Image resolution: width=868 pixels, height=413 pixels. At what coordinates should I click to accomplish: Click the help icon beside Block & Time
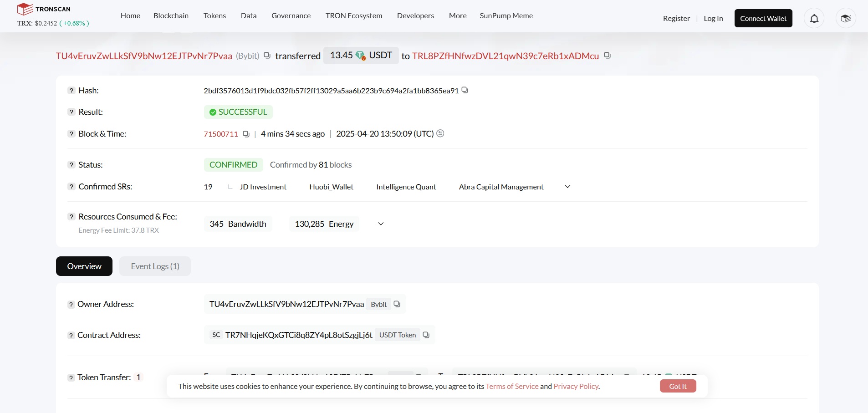[71, 134]
